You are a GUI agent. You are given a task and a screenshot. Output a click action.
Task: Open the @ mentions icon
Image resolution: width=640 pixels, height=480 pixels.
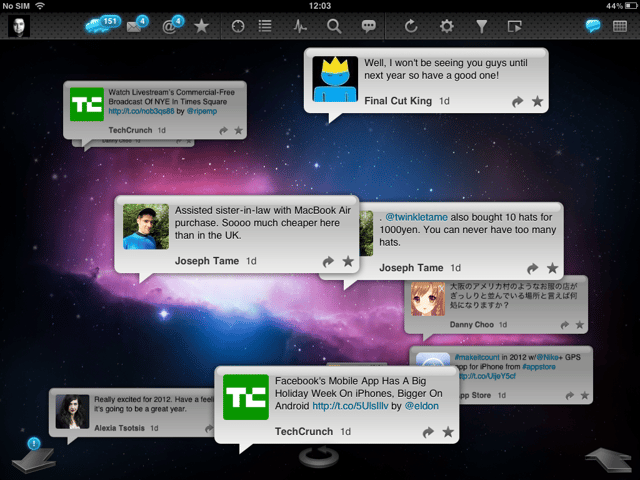pyautogui.click(x=172, y=25)
